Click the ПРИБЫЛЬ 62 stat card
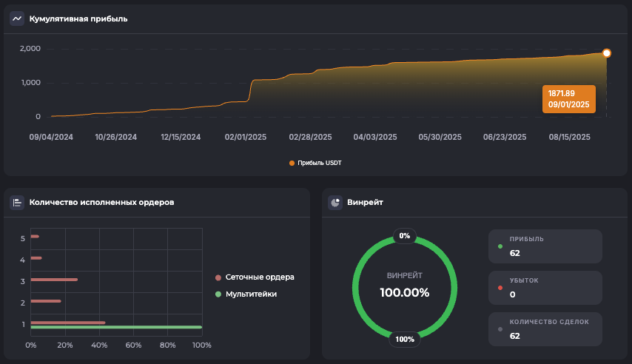The height and width of the screenshot is (364, 632). click(x=545, y=246)
